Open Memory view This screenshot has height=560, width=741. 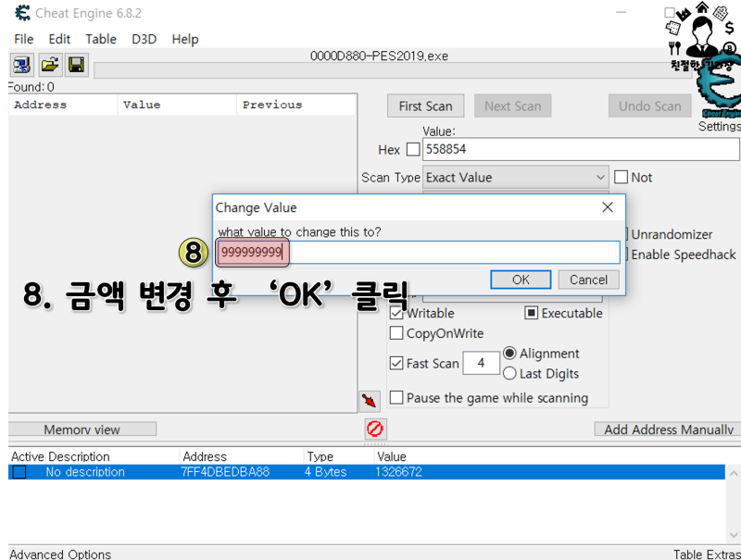tap(82, 429)
